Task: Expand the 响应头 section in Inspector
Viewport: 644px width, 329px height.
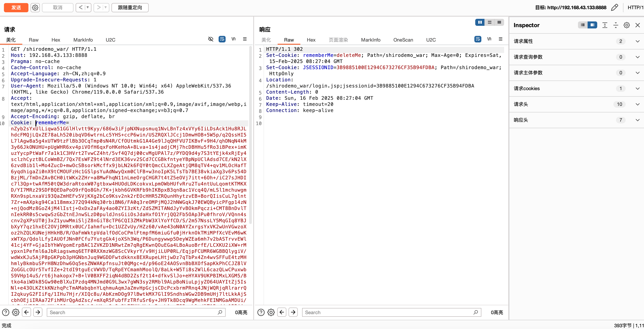Action: pyautogui.click(x=637, y=120)
